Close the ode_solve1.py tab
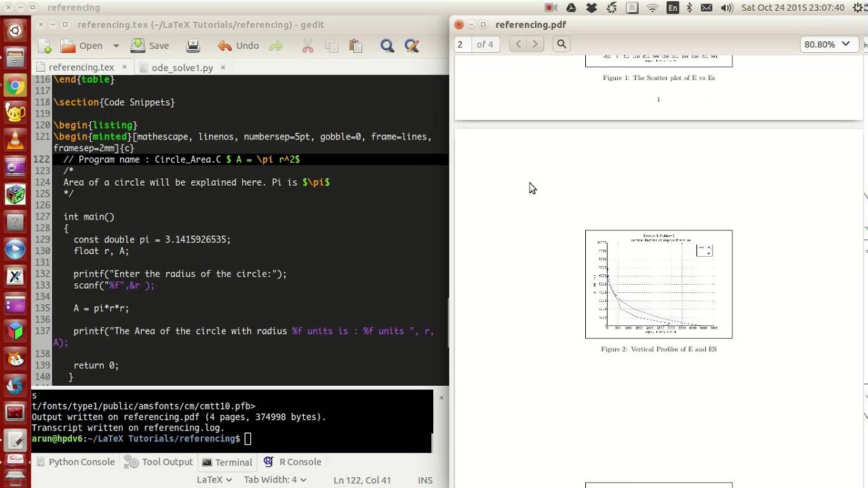 point(222,67)
